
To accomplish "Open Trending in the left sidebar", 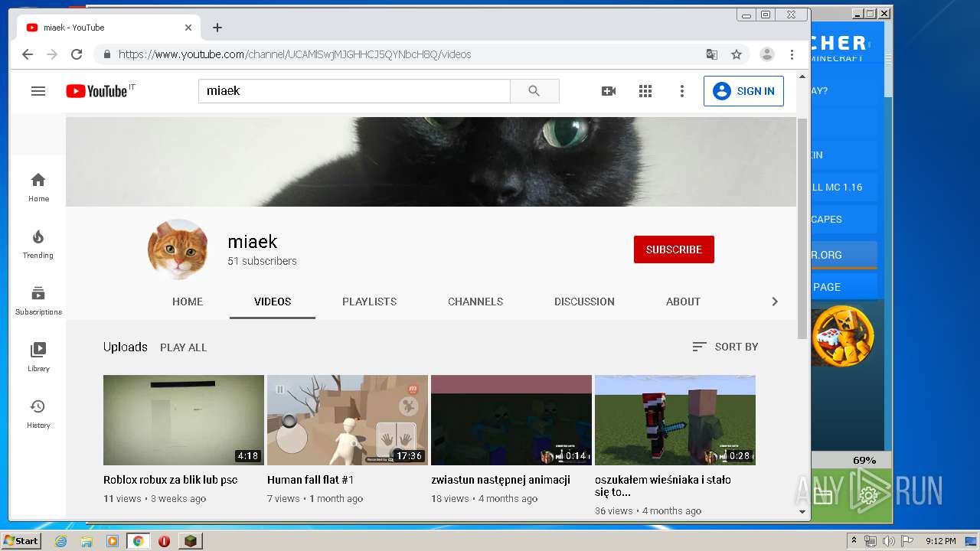I will pyautogui.click(x=38, y=243).
